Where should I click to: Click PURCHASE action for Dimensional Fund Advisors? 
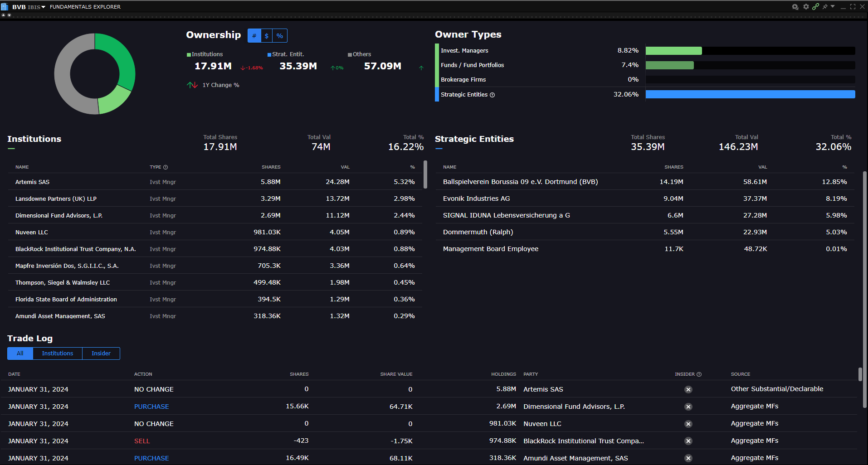pyautogui.click(x=151, y=407)
